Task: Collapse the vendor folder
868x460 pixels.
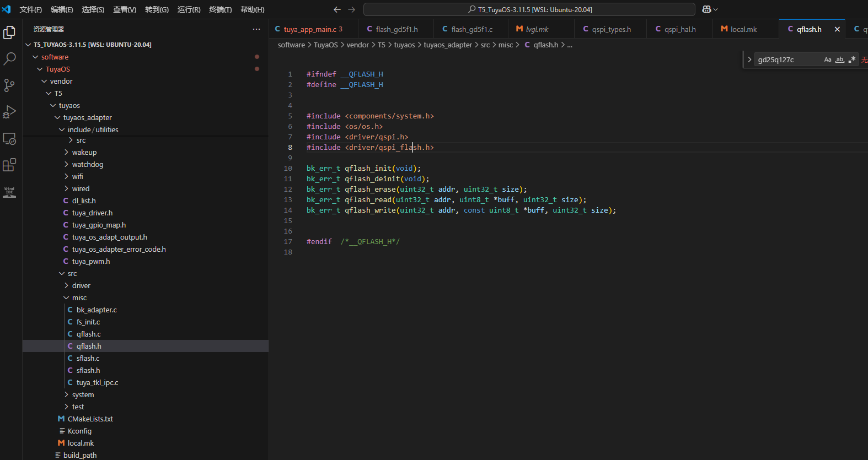Action: coord(146,81)
